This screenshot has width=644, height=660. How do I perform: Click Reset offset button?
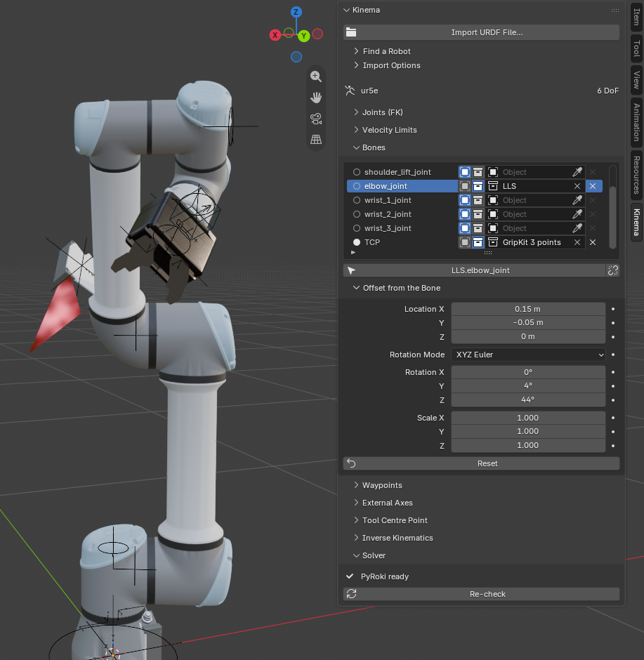tap(481, 463)
